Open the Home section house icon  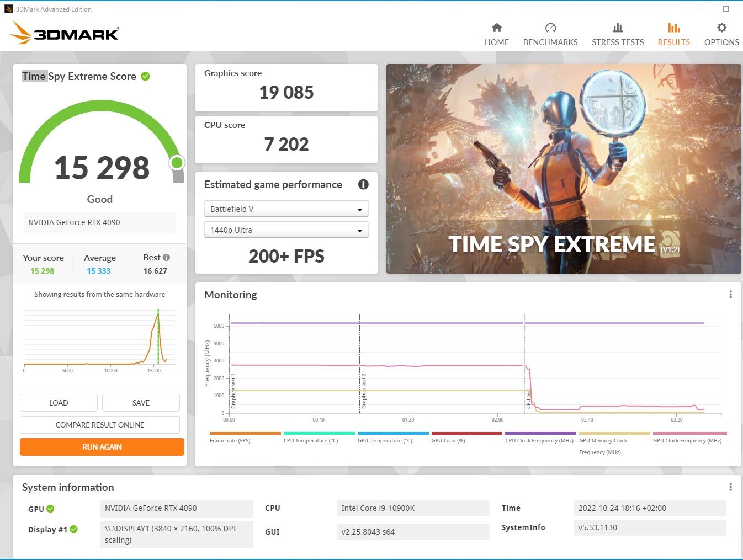(497, 28)
